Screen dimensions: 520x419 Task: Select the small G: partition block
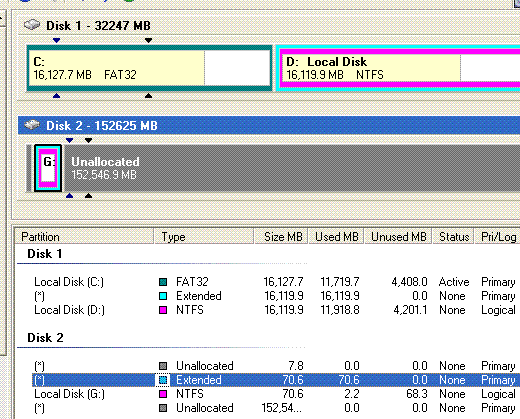pyautogui.click(x=48, y=168)
